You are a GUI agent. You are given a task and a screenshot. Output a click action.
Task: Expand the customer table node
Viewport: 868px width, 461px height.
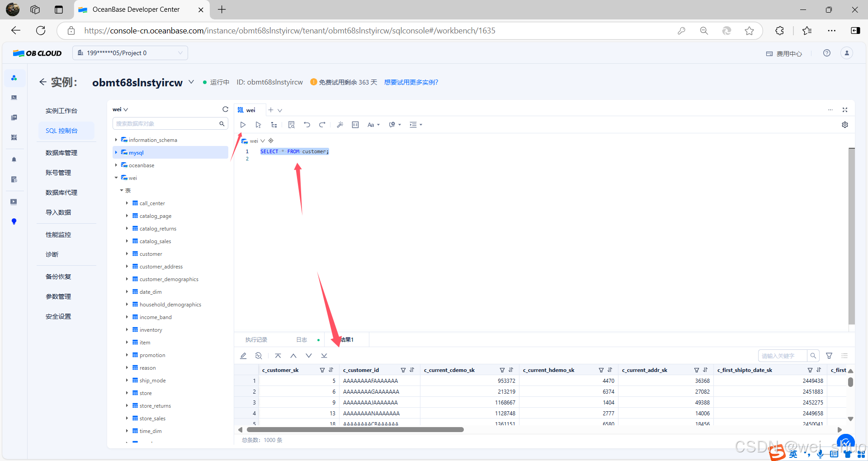(x=127, y=254)
